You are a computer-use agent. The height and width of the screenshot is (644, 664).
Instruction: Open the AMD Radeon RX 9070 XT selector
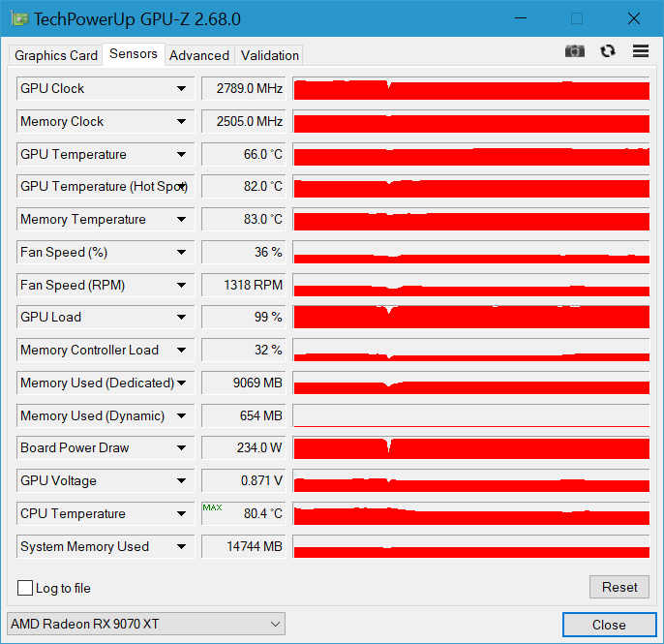(146, 624)
